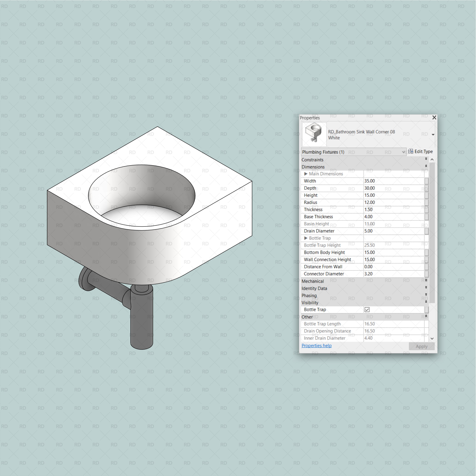Expand the Main Dimensions group

coord(306,174)
